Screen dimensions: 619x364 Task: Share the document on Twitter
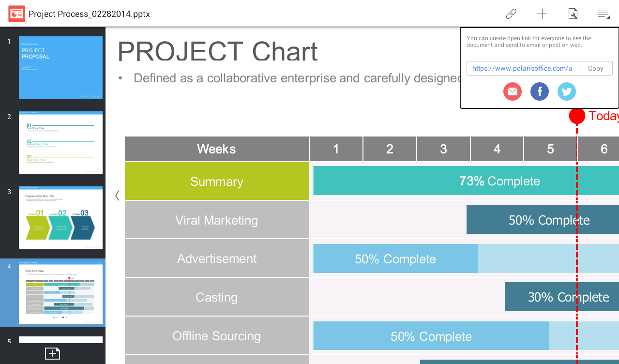[567, 91]
